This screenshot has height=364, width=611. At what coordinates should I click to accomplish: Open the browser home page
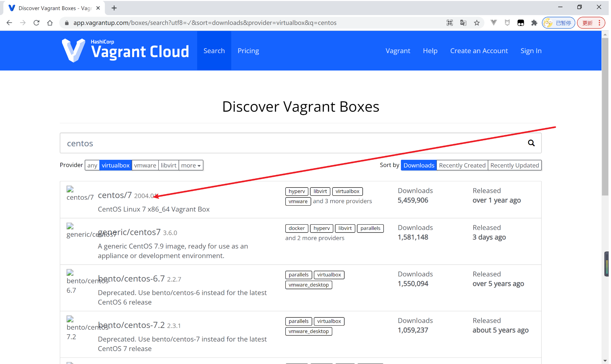tap(50, 23)
